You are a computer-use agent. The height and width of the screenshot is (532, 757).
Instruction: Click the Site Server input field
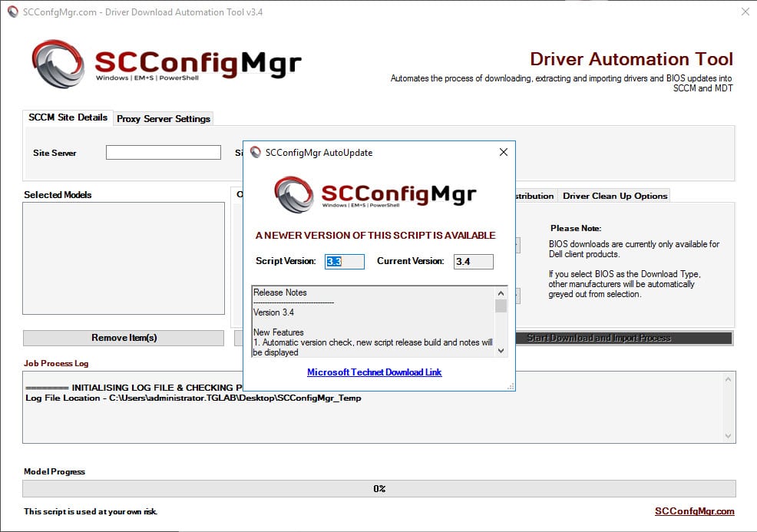point(164,153)
